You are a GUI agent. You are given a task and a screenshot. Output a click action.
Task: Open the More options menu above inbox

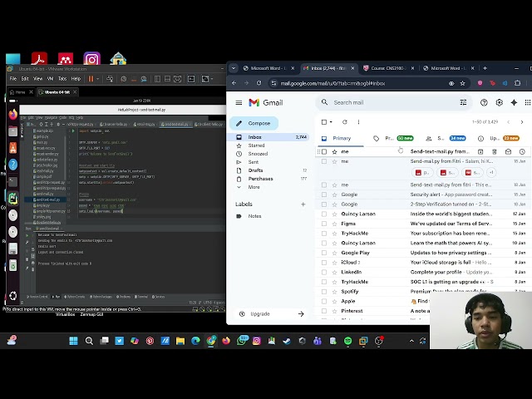(358, 122)
